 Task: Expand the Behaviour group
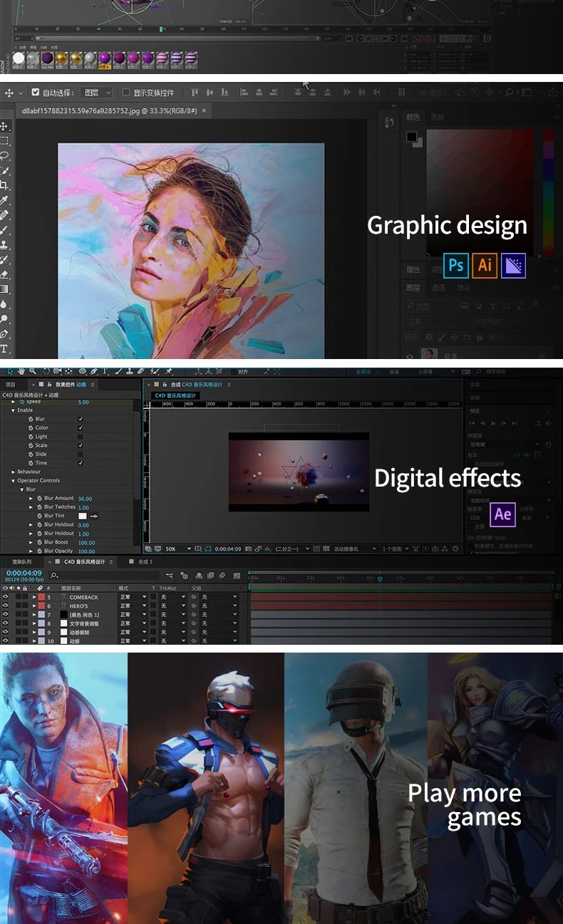coord(13,472)
